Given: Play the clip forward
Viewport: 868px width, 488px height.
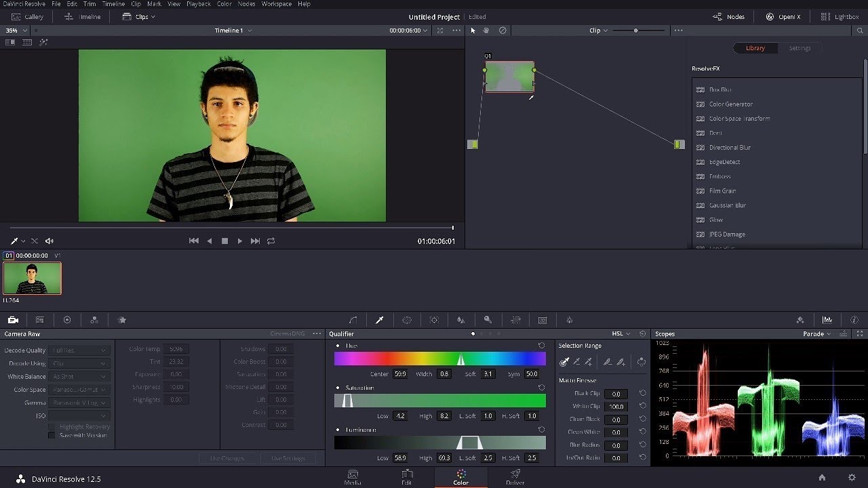Looking at the screenshot, I should (240, 241).
